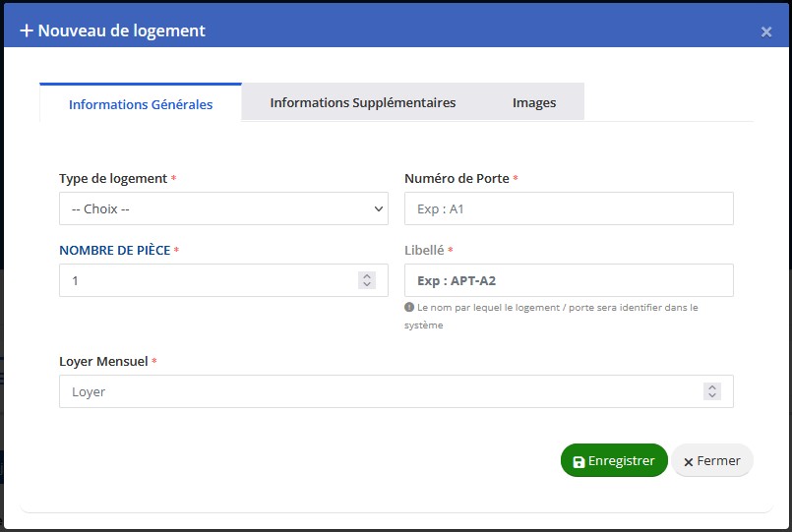
Task: Open the Type de logement dropdown
Action: coord(223,208)
